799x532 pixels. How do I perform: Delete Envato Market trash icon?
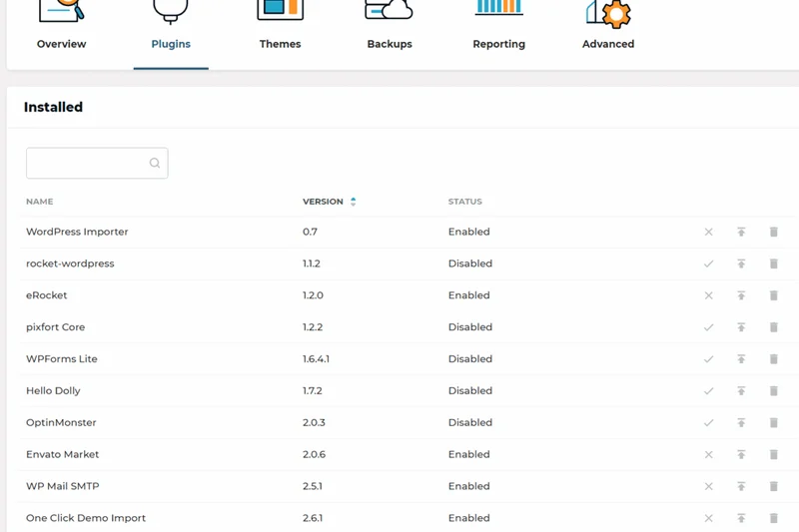pyautogui.click(x=773, y=454)
